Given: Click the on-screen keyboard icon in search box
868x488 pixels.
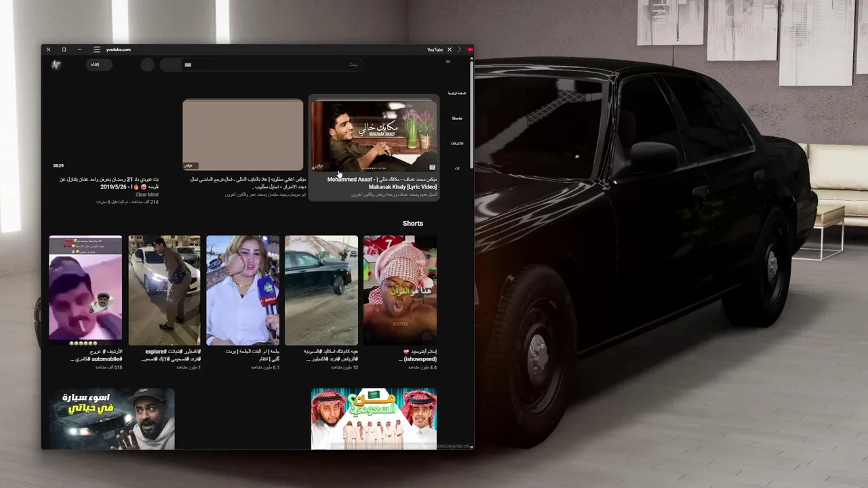Looking at the screenshot, I should tap(188, 64).
